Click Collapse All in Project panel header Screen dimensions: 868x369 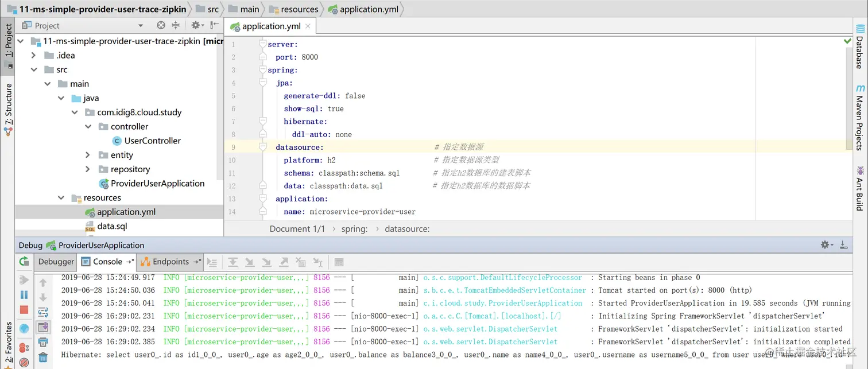[176, 25]
